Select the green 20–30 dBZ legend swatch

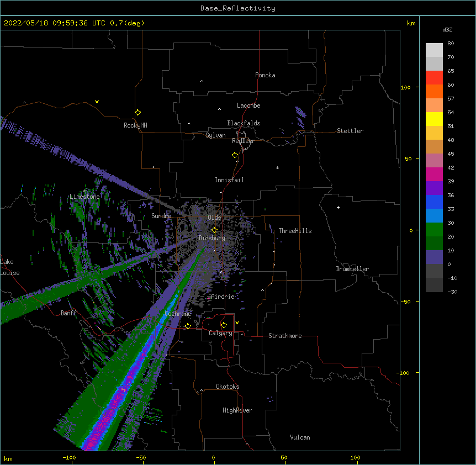point(434,230)
